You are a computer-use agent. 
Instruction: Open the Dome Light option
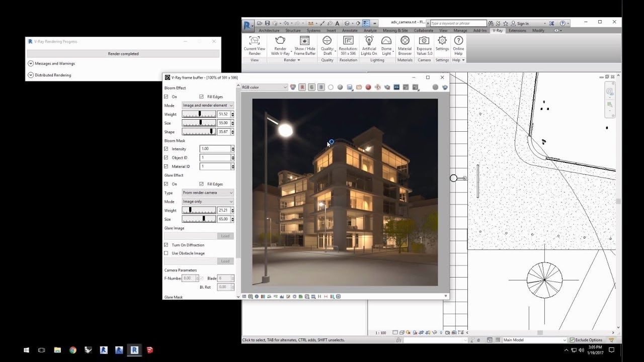coord(386,45)
